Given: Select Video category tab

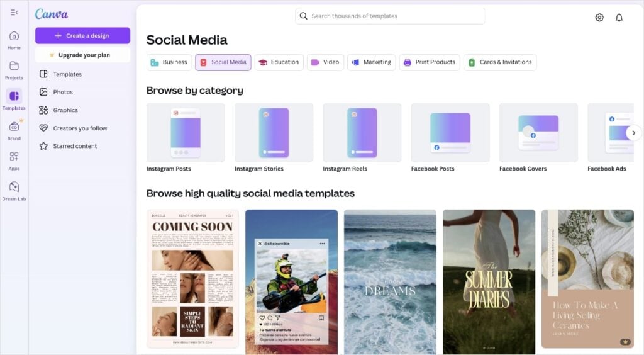Looking at the screenshot, I should point(325,62).
